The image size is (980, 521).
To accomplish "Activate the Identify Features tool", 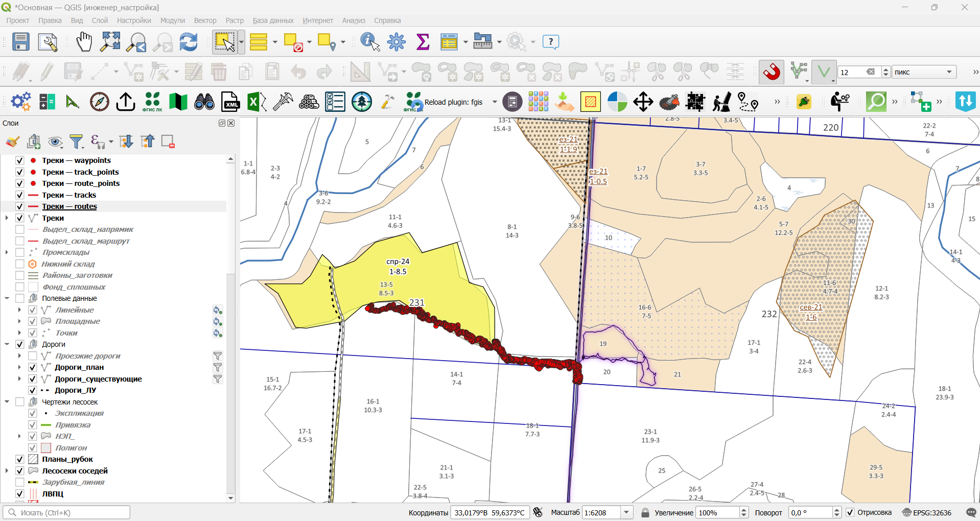I will 370,42.
